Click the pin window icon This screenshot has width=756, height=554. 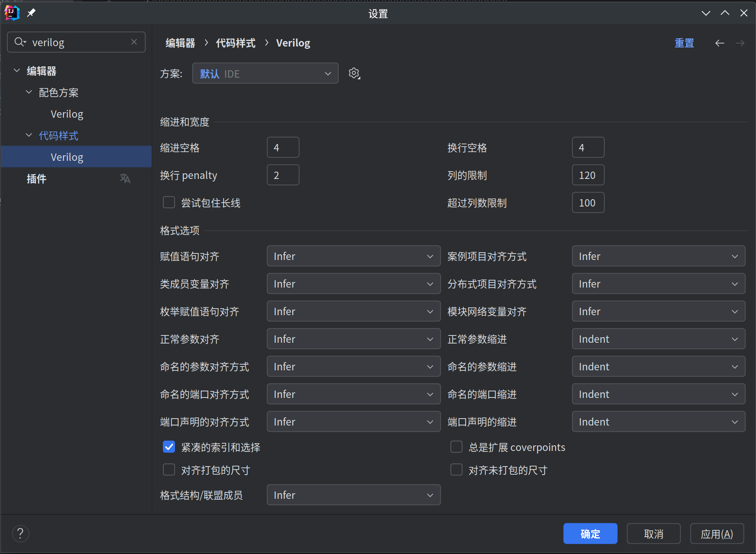coord(31,13)
